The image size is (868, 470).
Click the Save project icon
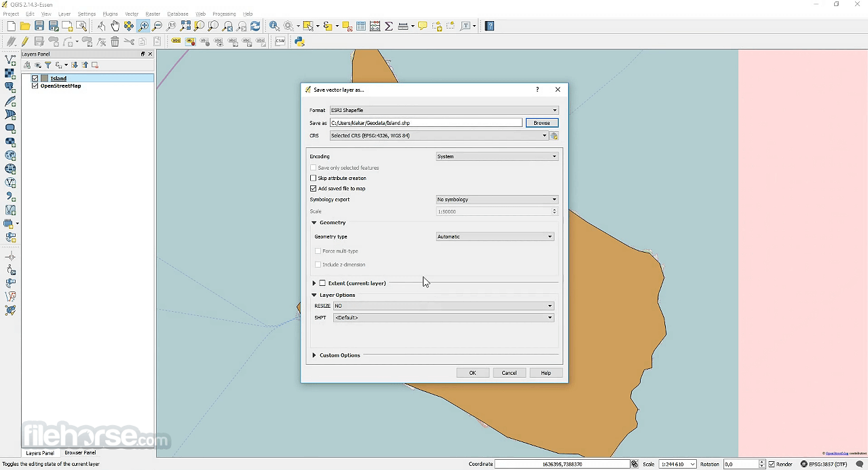[x=39, y=26]
